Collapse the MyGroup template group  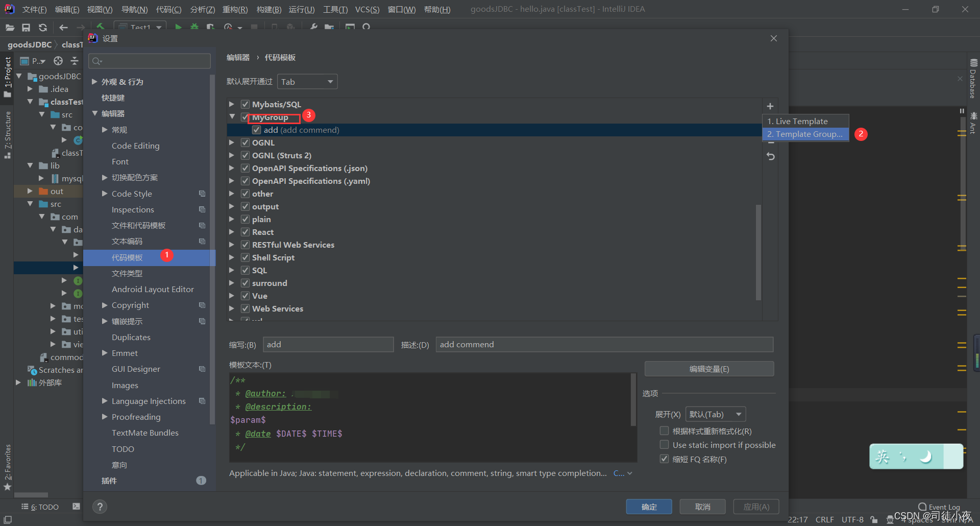[232, 117]
